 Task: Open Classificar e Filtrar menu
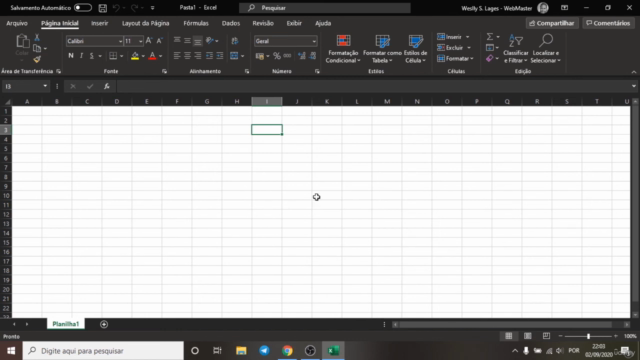pyautogui.click(x=516, y=49)
